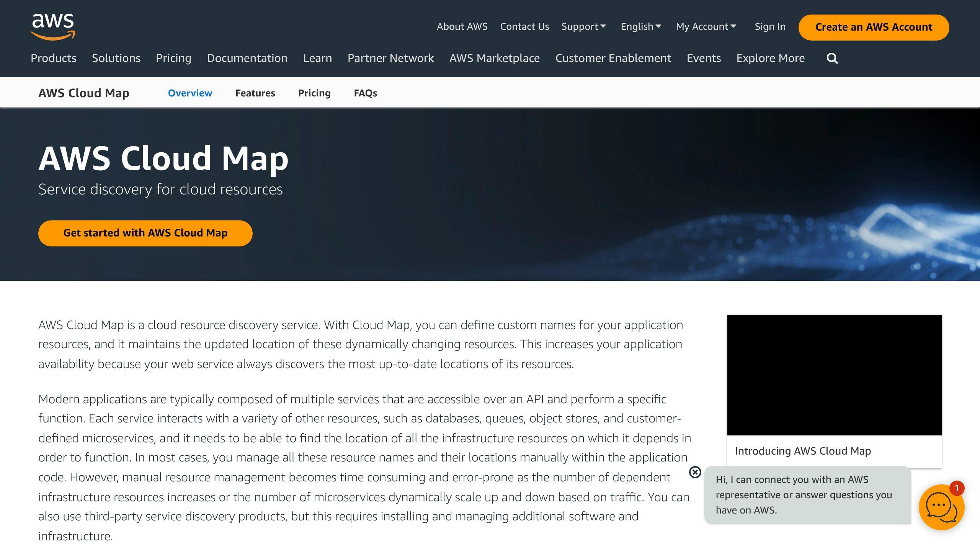The width and height of the screenshot is (980, 551).
Task: Click the Service discovery for cloud resources subtitle
Action: pyautogui.click(x=160, y=189)
